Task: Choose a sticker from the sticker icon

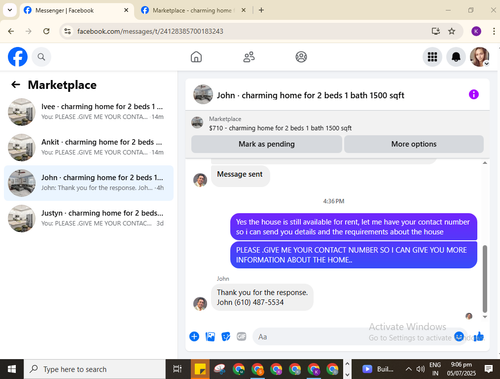Action: coord(226,337)
